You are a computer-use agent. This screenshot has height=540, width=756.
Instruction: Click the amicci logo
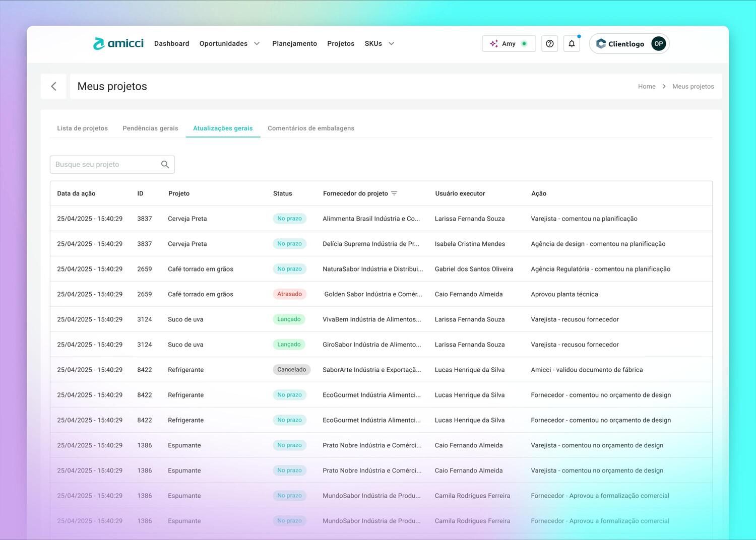[x=118, y=44]
